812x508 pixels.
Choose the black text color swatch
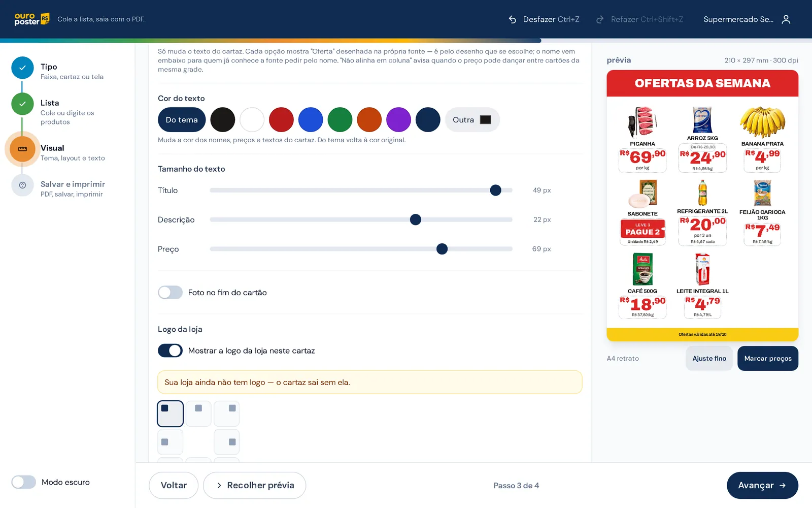point(223,120)
